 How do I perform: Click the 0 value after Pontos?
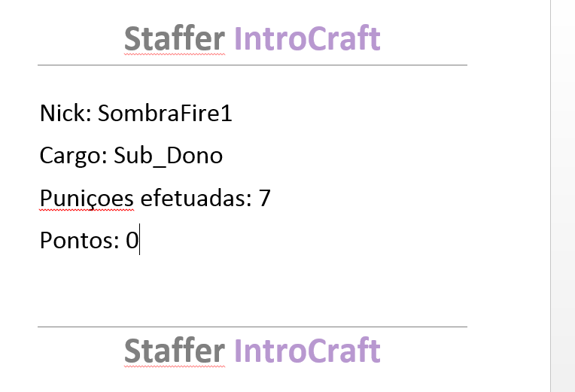coord(132,241)
